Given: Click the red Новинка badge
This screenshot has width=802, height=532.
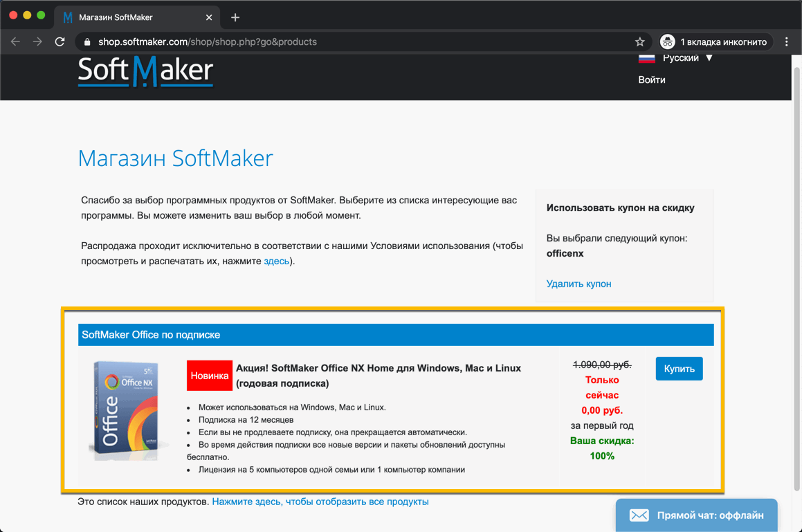Looking at the screenshot, I should [209, 376].
